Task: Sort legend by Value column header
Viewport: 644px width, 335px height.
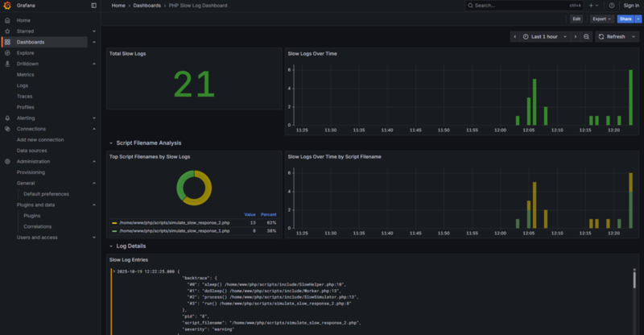Action: [x=250, y=214]
